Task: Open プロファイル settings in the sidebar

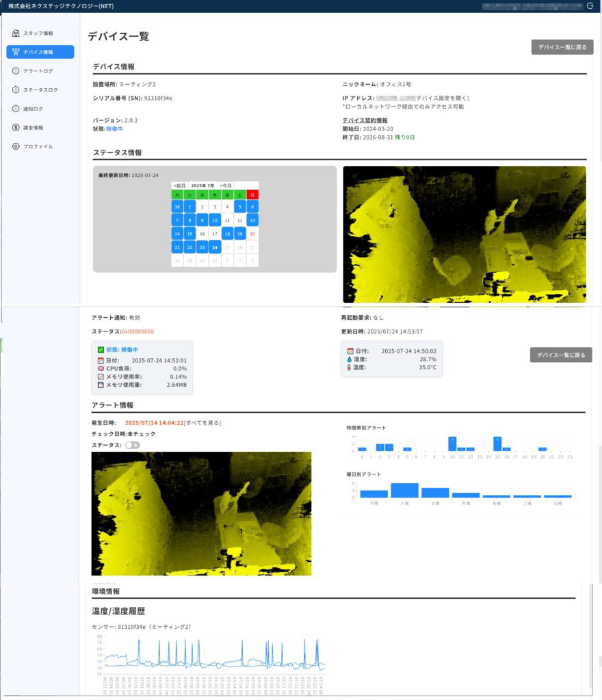Action: [38, 146]
